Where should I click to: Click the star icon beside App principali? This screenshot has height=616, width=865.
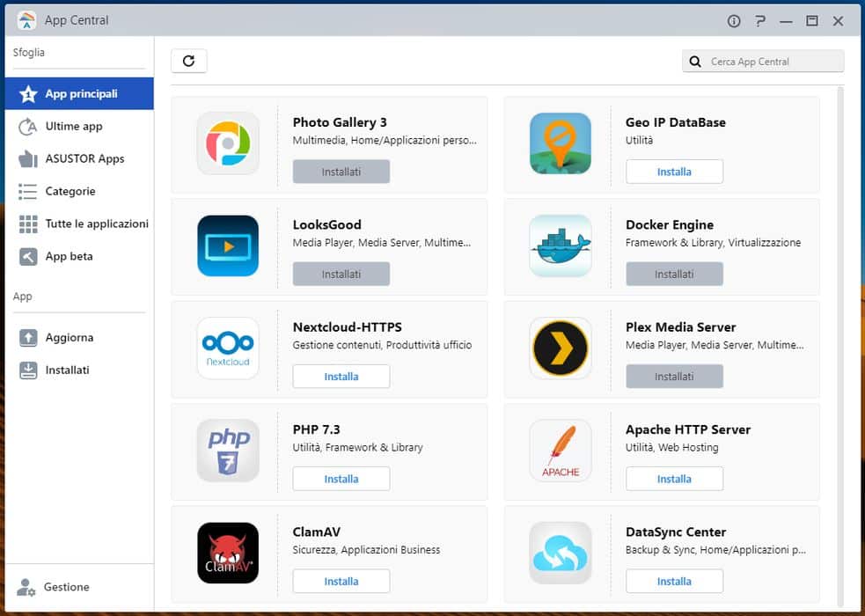(28, 94)
